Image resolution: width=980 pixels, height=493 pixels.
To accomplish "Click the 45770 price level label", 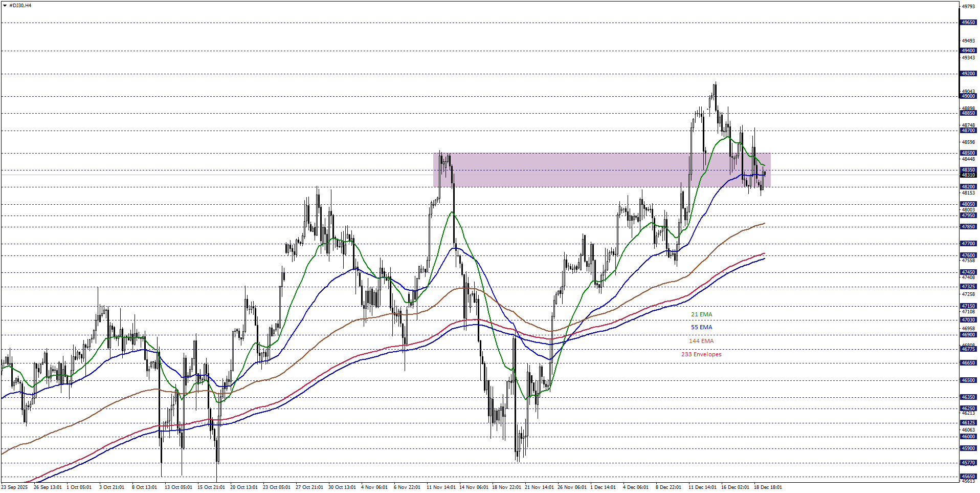I will click(x=968, y=463).
